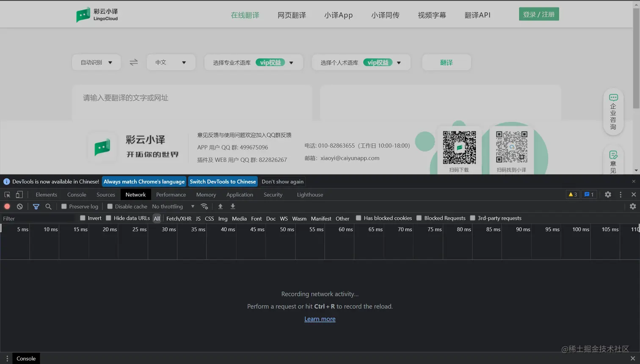This screenshot has width=640, height=364.
Task: Select the inspect element picker icon
Action: [x=7, y=195]
